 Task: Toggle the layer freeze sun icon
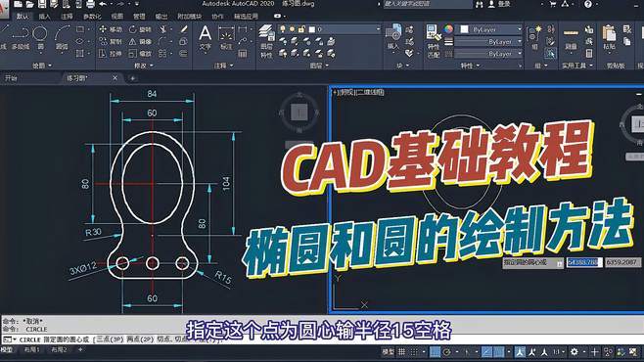[292, 29]
